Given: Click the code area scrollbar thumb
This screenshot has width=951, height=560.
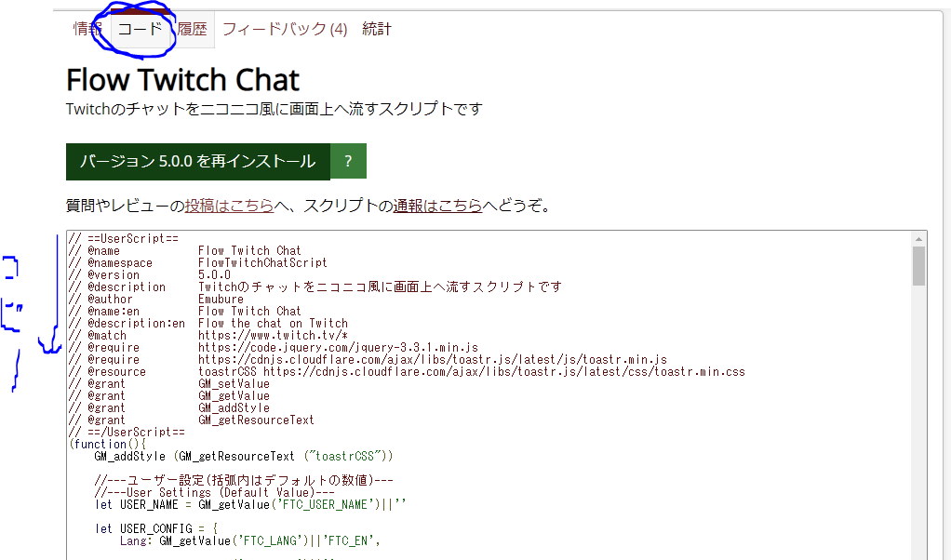Looking at the screenshot, I should click(x=918, y=265).
